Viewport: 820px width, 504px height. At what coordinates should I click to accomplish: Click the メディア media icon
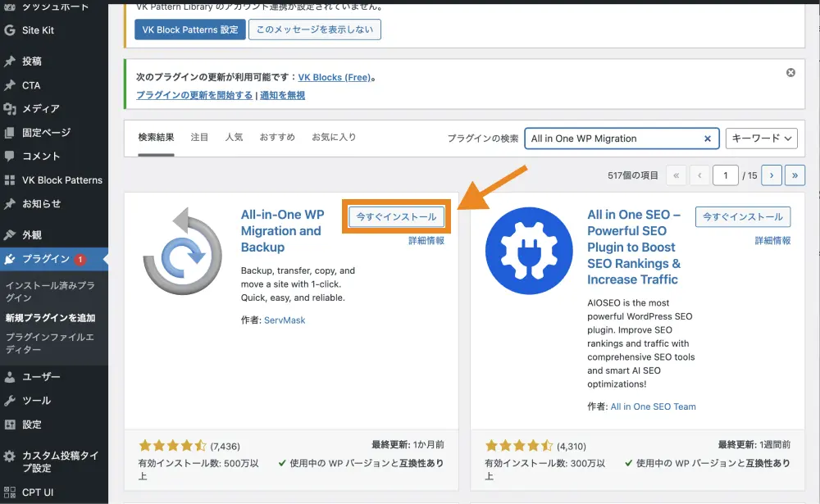point(10,109)
